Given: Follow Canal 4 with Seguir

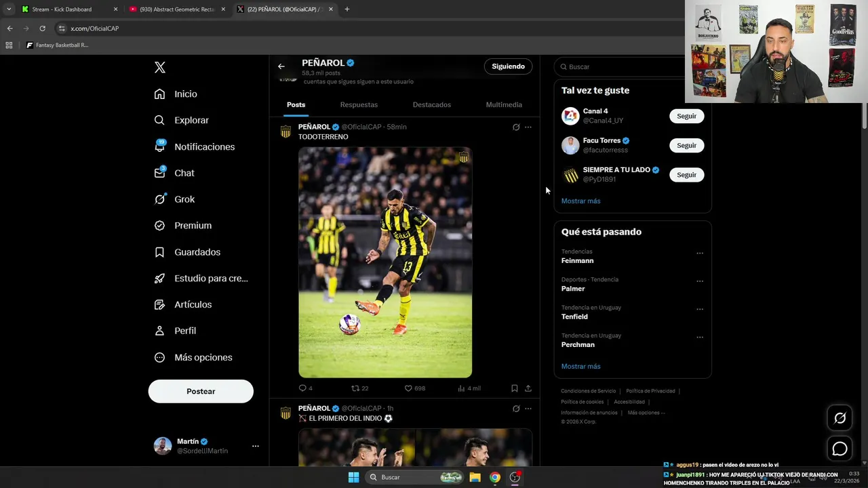Looking at the screenshot, I should tap(686, 116).
